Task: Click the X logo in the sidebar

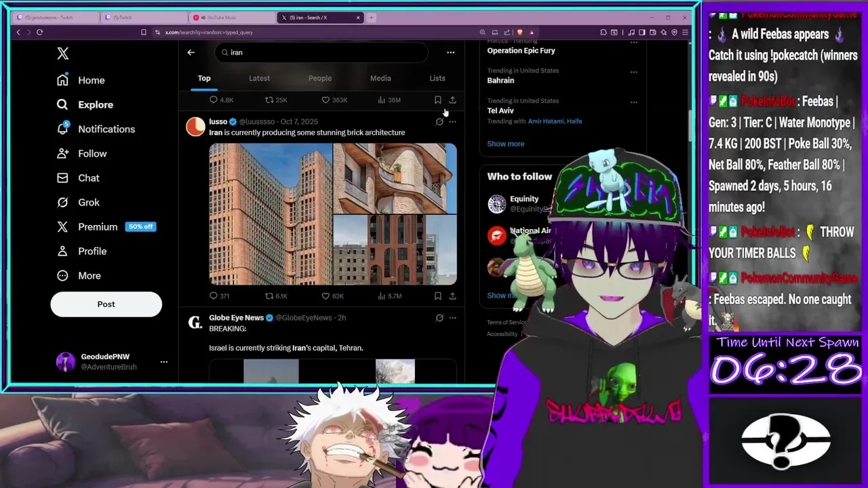Action: click(62, 53)
